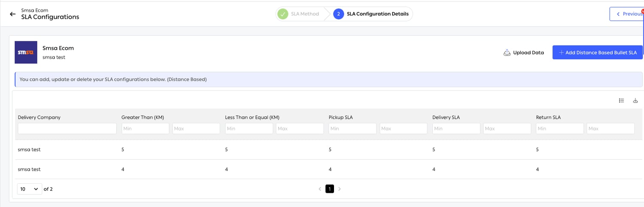644x207 pixels.
Task: Click the 'of 2' record count text
Action: point(48,189)
